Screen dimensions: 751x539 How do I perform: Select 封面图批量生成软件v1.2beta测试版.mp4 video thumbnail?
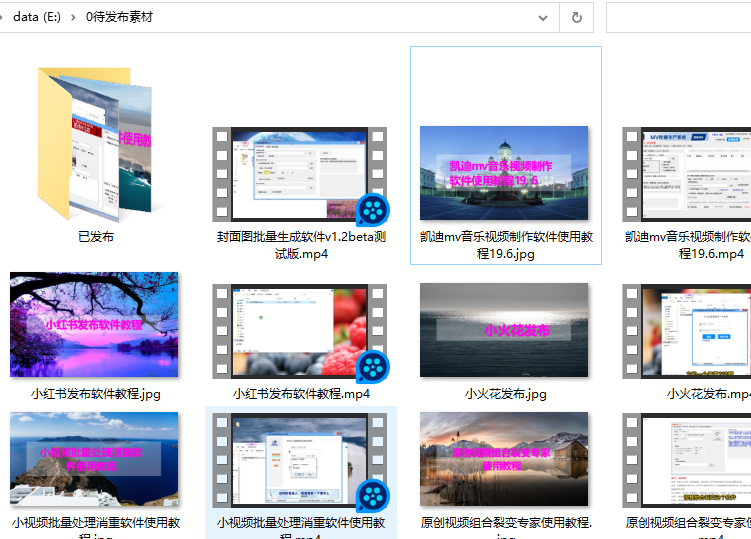pos(300,174)
